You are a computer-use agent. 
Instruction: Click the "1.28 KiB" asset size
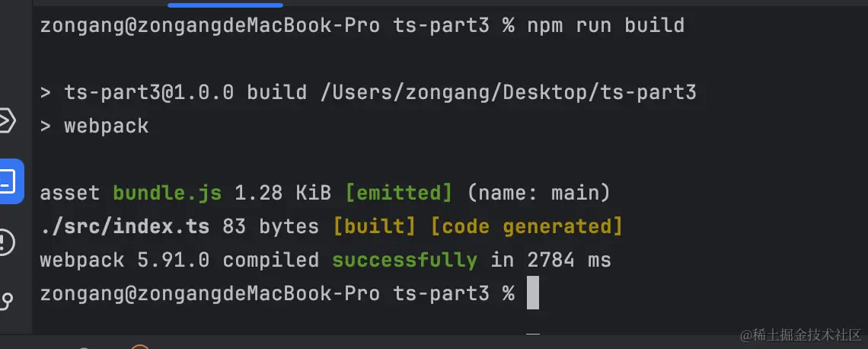(283, 193)
